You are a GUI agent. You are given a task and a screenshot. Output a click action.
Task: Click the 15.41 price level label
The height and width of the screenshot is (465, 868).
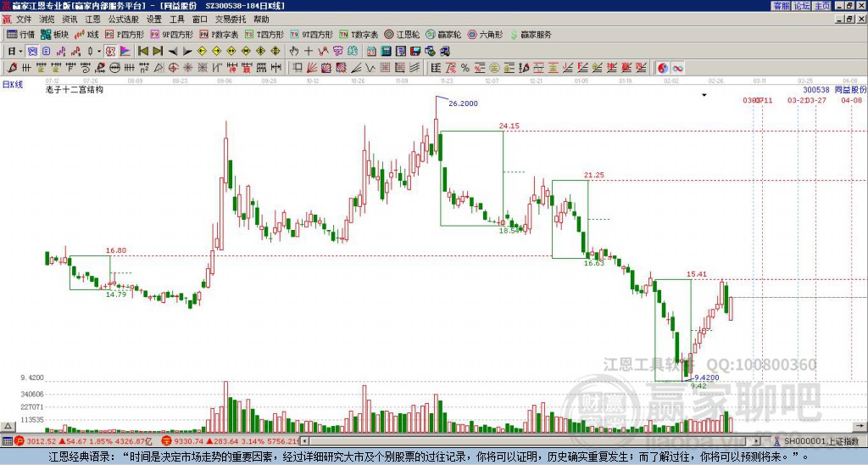click(x=697, y=274)
